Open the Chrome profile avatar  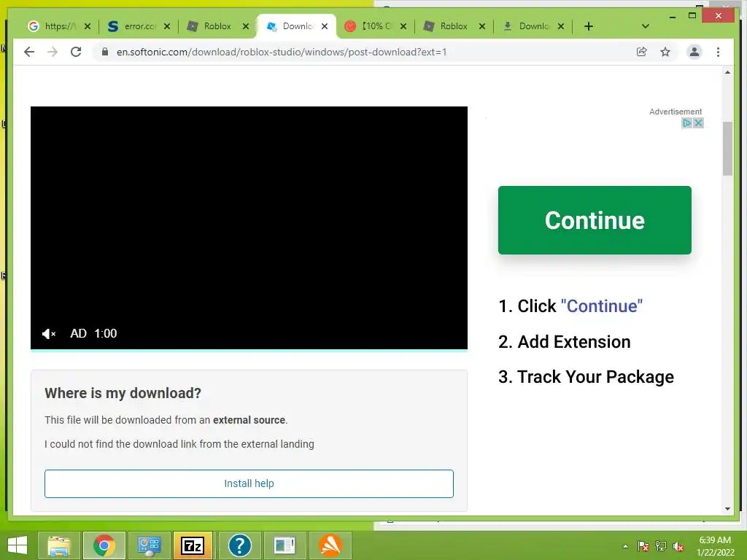click(694, 52)
